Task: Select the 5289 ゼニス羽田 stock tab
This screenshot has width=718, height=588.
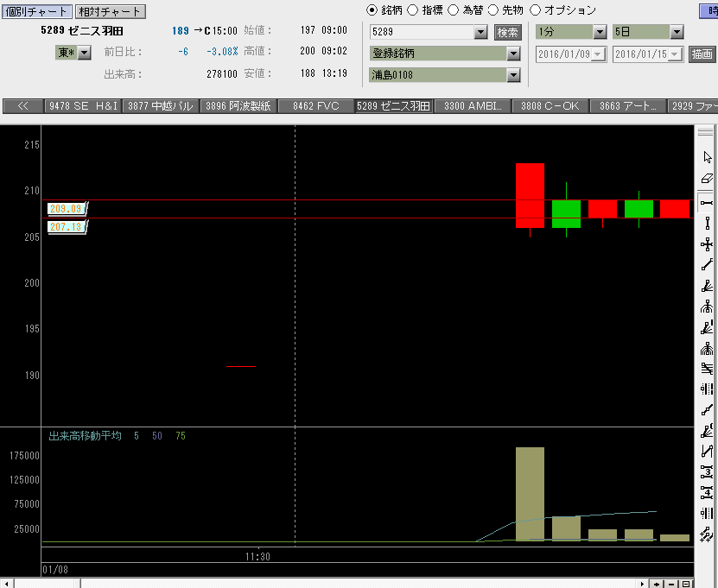Action: 393,106
